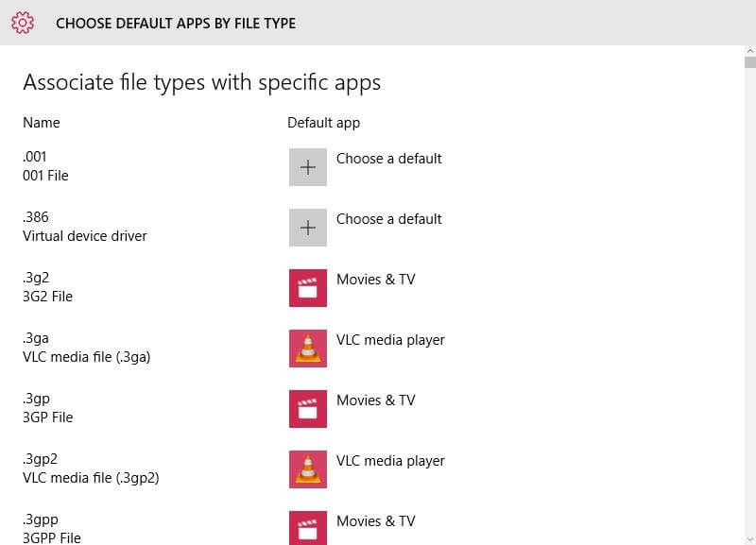Change Movies & TV default for .3gp

[x=375, y=400]
